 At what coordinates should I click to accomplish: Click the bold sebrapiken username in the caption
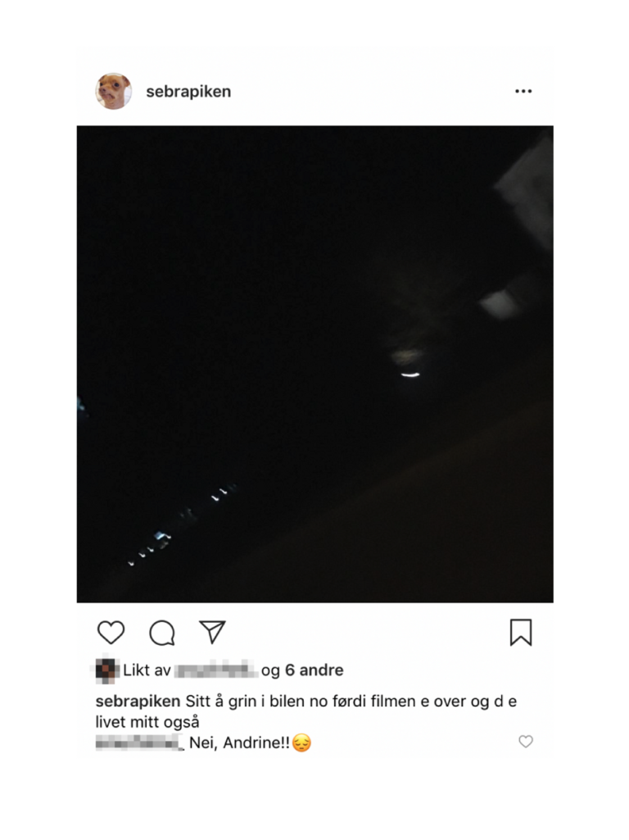coord(138,702)
